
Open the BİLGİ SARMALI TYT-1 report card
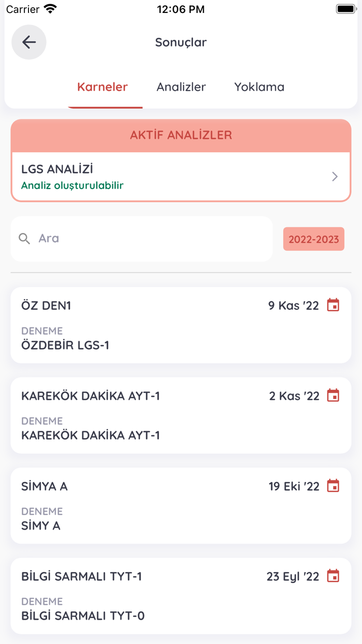pyautogui.click(x=181, y=595)
